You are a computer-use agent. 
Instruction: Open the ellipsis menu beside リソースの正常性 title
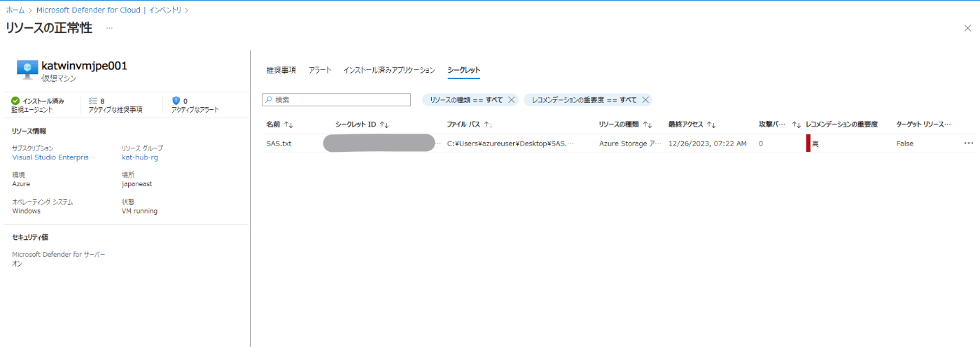109,27
